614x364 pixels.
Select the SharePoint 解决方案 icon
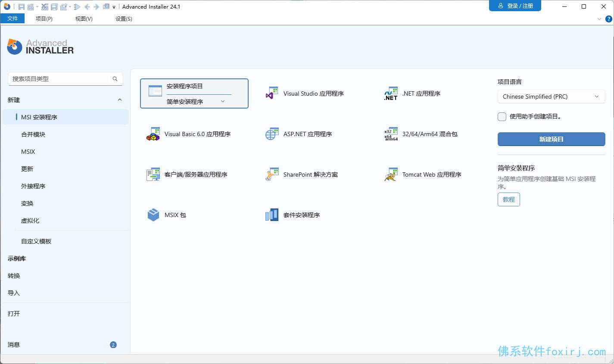(x=271, y=174)
